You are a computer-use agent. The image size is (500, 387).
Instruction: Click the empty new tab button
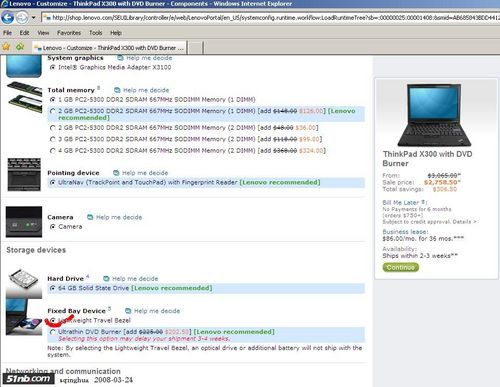click(196, 48)
